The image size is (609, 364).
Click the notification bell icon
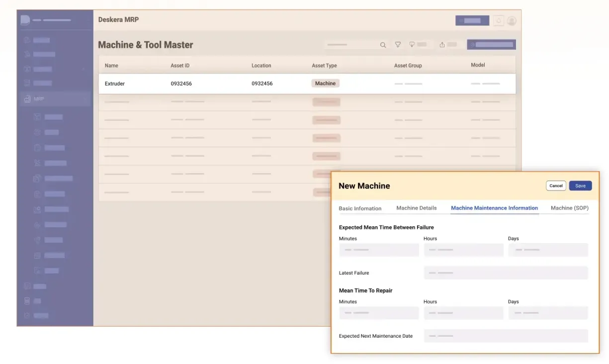[498, 21]
